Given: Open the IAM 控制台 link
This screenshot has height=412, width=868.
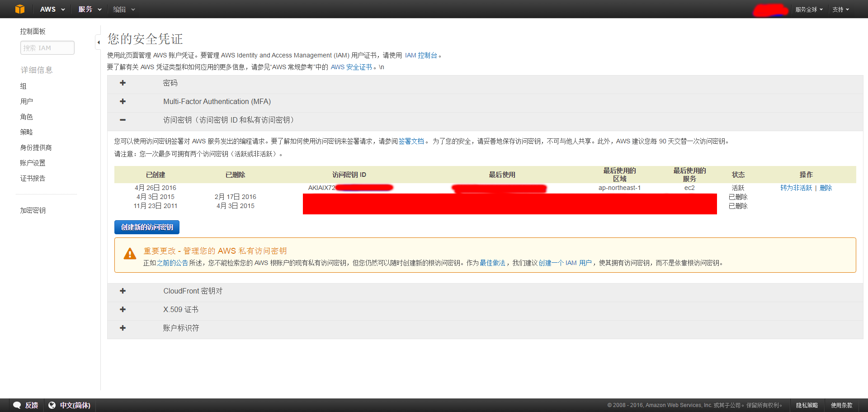Looking at the screenshot, I should (x=421, y=55).
